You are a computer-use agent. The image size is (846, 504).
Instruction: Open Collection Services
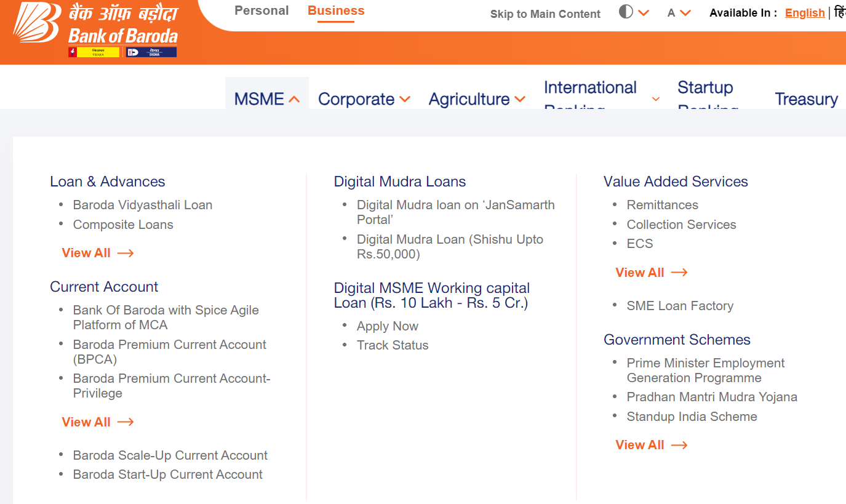(682, 225)
